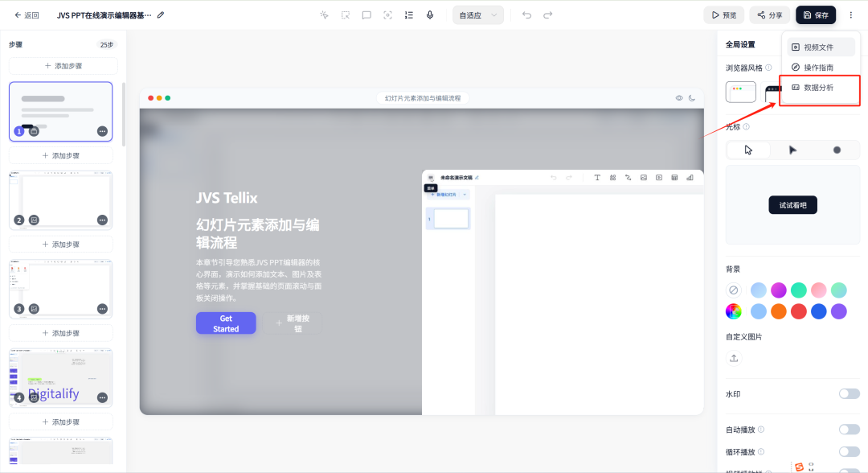Open the ellipsis menu on step 3 thumbnail
The image size is (868, 473).
coord(102,309)
